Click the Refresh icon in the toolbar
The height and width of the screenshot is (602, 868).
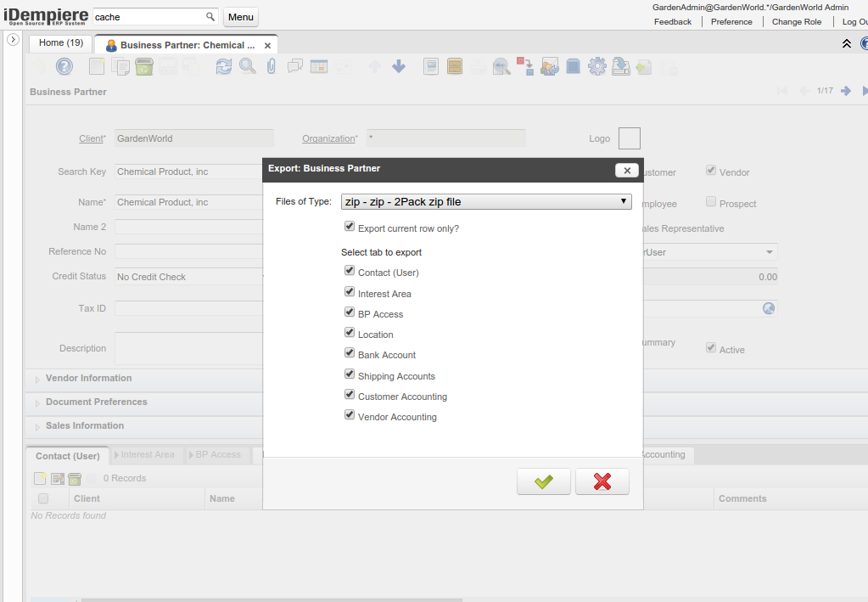pos(223,66)
